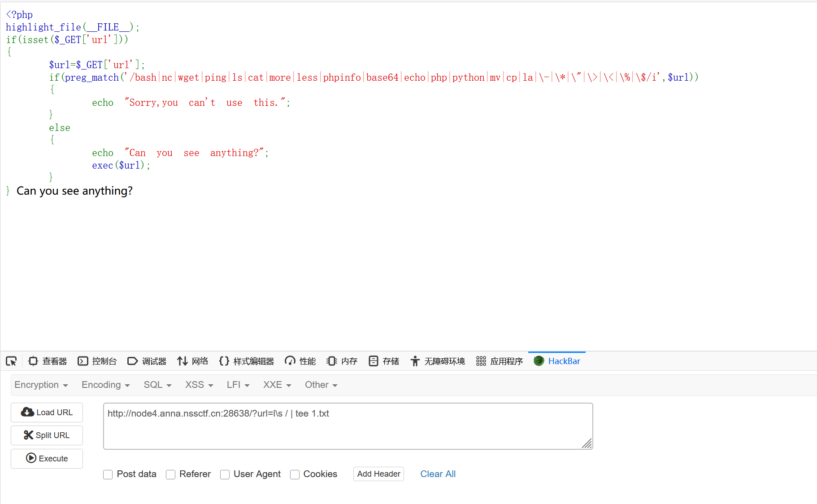
Task: Click the highlight_file(__FILE__) line
Action: [x=73, y=27]
